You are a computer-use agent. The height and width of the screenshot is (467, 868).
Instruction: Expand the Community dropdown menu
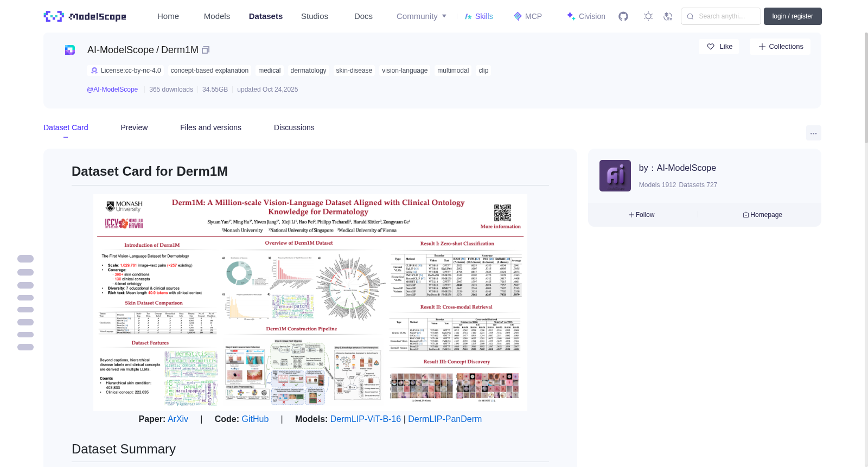point(422,16)
